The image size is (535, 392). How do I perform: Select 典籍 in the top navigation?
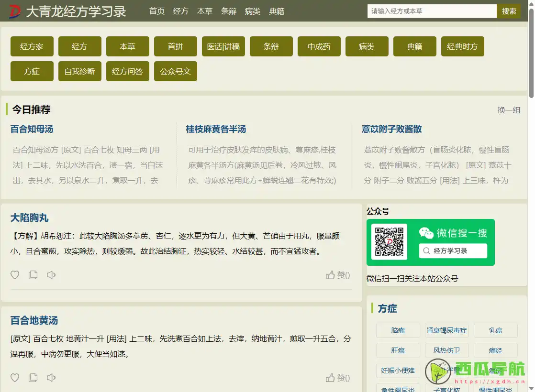[277, 11]
